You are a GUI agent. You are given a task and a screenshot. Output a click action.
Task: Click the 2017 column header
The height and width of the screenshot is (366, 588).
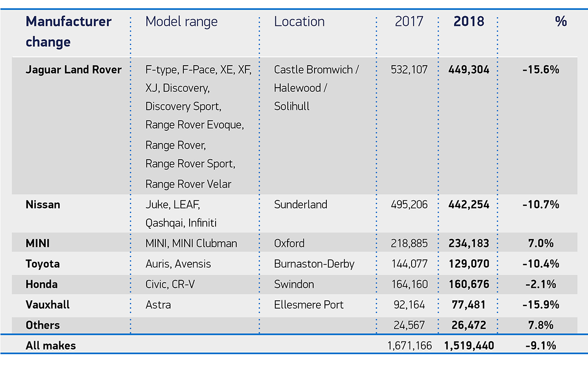(x=409, y=22)
